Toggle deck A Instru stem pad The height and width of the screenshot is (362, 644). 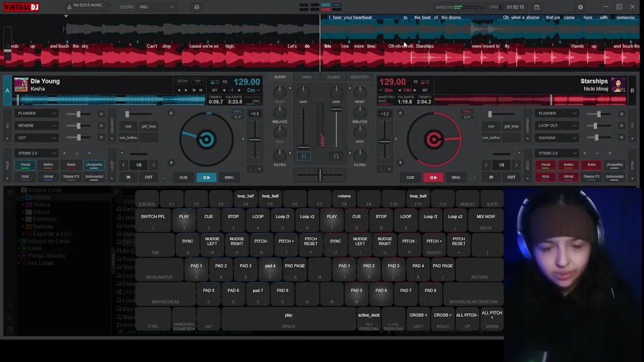point(48,164)
